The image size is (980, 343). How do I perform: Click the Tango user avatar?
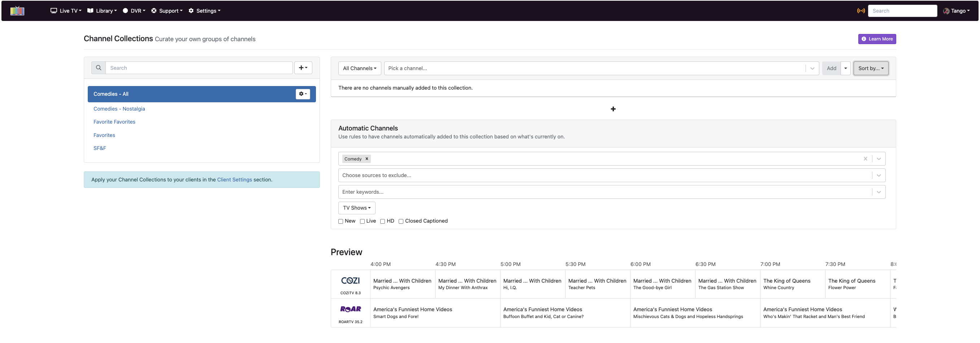946,11
